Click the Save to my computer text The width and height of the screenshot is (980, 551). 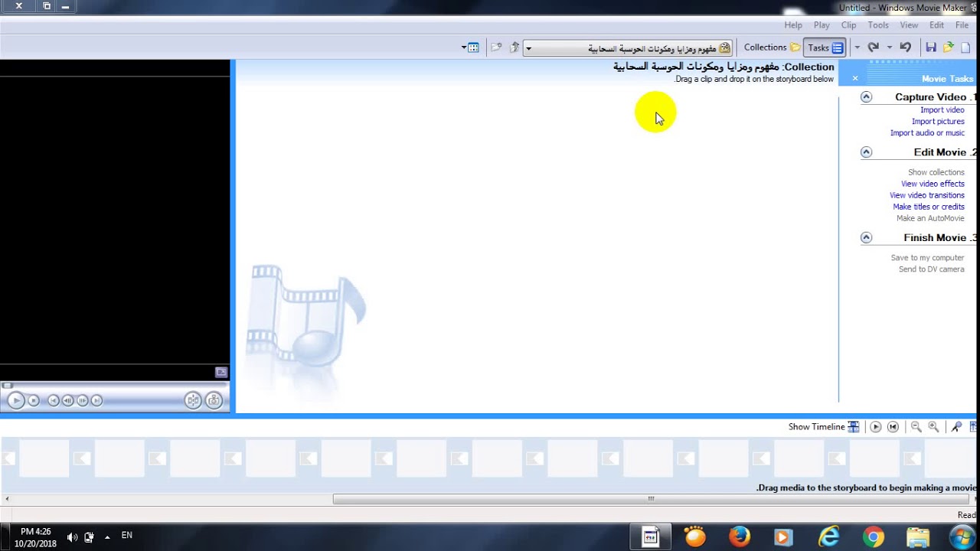(x=927, y=258)
